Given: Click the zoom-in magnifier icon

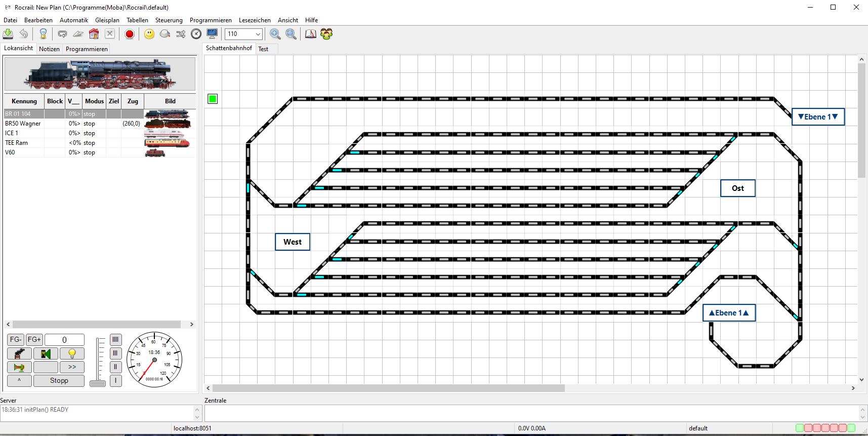Looking at the screenshot, I should 275,34.
